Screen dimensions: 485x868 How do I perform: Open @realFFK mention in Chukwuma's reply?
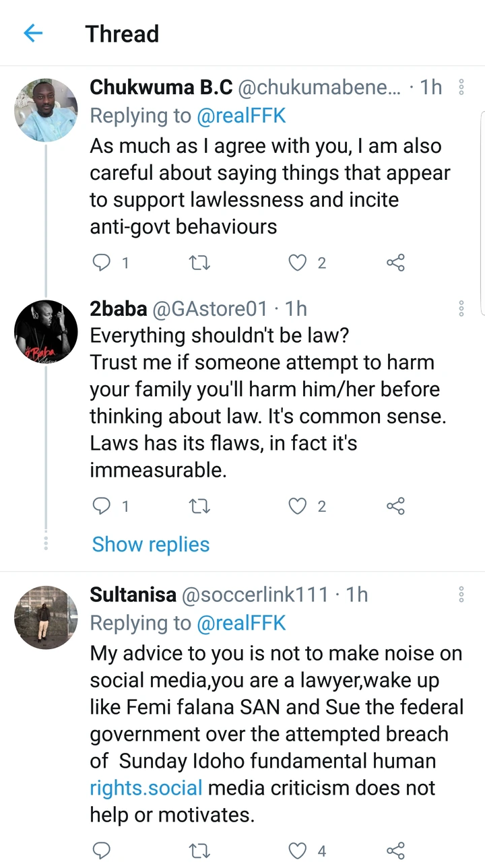coord(241,116)
